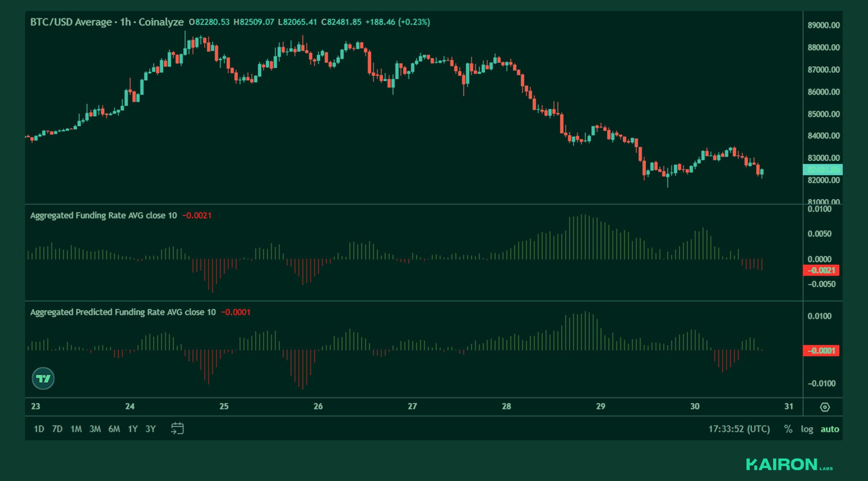Open the go-to-date calendar icon
The width and height of the screenshot is (868, 481).
tap(177, 428)
